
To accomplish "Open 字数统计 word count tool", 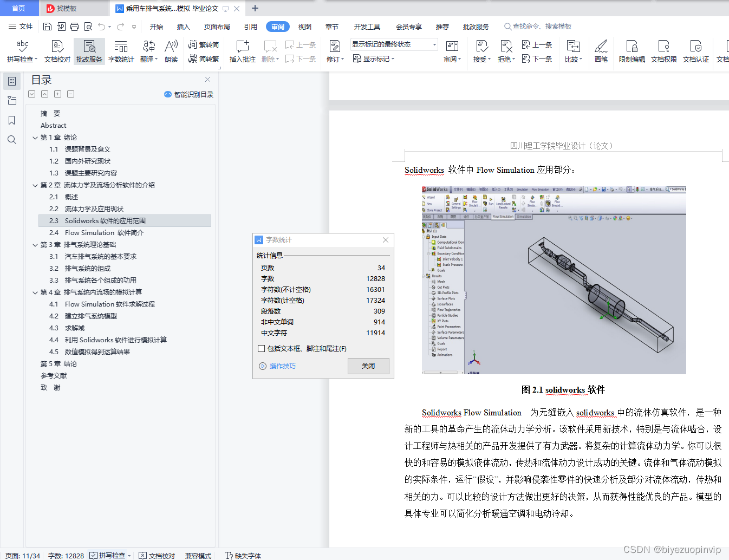I will click(x=121, y=51).
